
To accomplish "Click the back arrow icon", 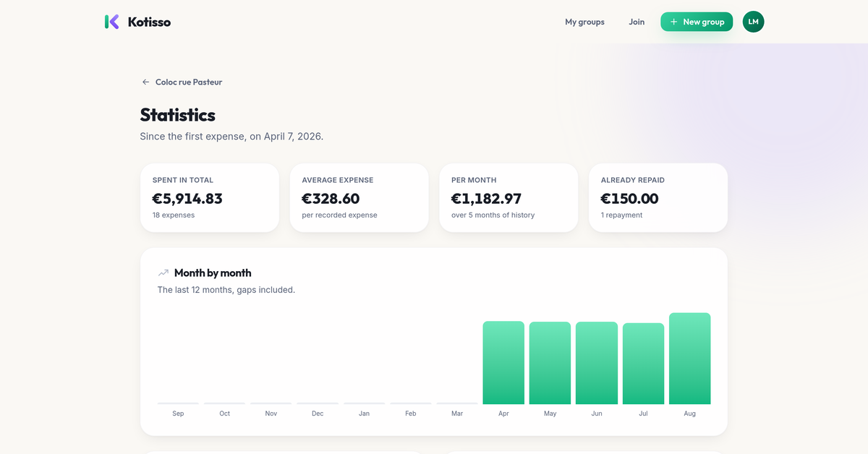I will (x=145, y=82).
